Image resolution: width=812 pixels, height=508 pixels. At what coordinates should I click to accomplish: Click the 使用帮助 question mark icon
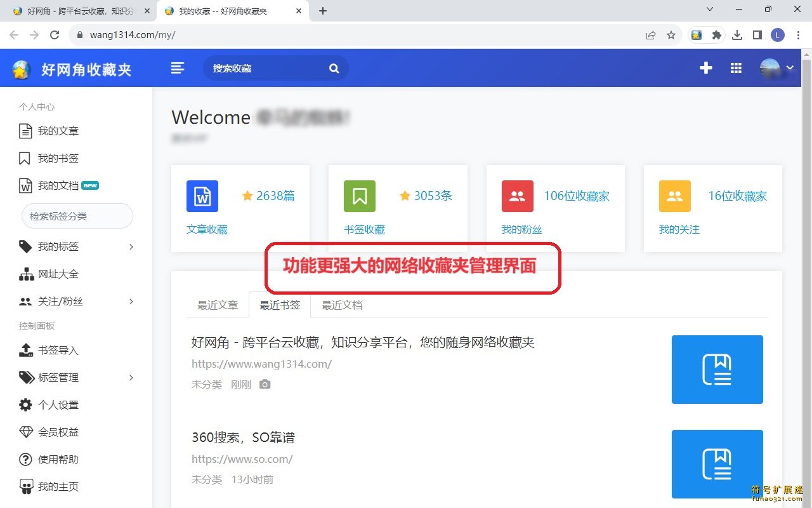point(25,459)
